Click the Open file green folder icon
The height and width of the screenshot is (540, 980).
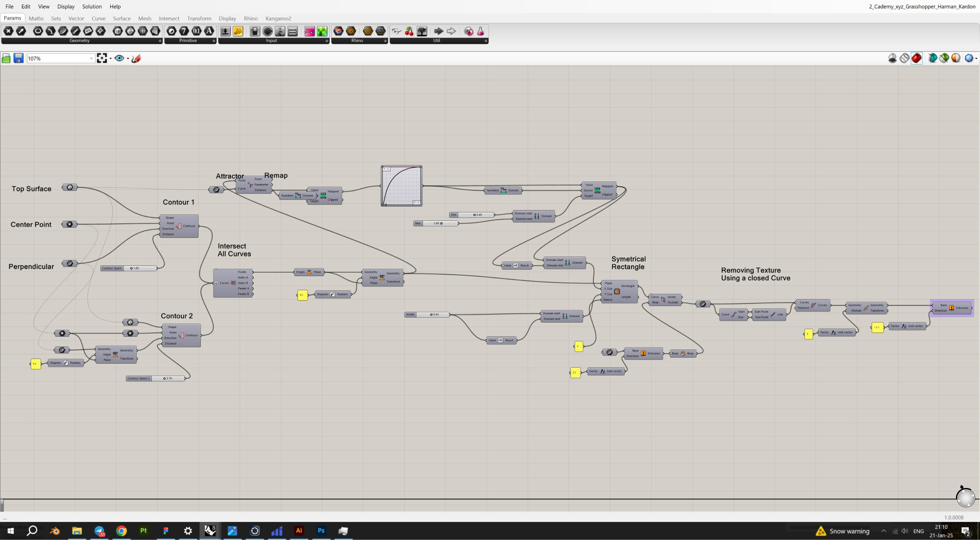tap(6, 58)
